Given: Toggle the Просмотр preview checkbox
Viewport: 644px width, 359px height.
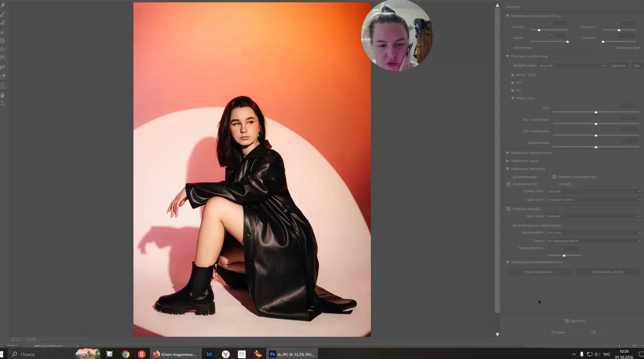Looking at the screenshot, I should tap(567, 321).
